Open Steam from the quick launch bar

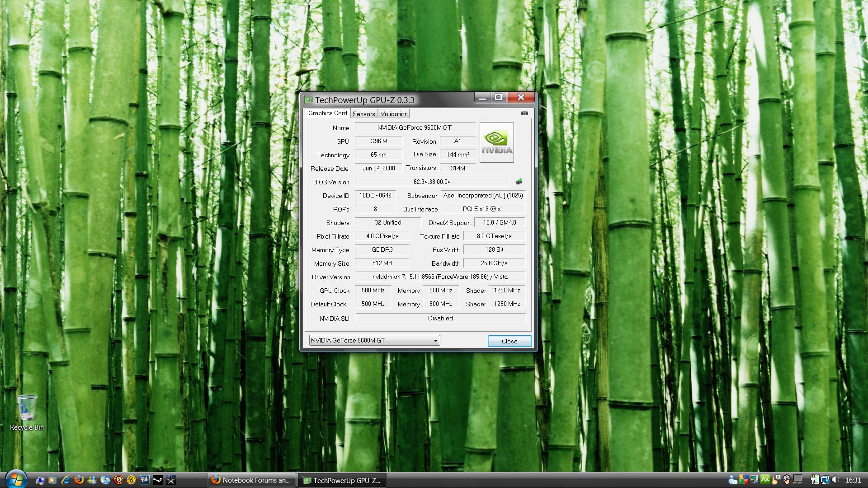click(158, 480)
